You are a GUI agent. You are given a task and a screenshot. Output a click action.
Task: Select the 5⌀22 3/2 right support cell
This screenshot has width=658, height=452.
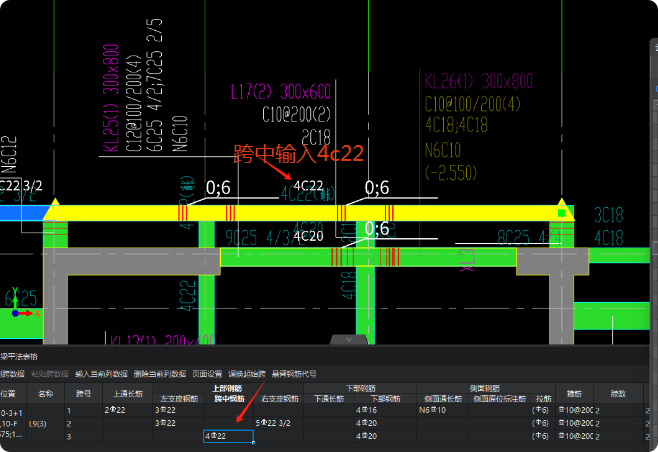tap(279, 423)
